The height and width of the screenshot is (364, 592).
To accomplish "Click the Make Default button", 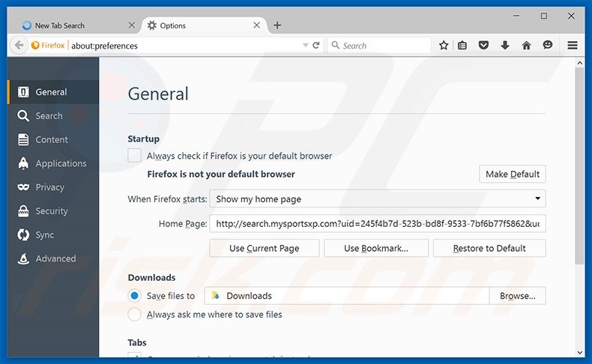I will (x=512, y=175).
